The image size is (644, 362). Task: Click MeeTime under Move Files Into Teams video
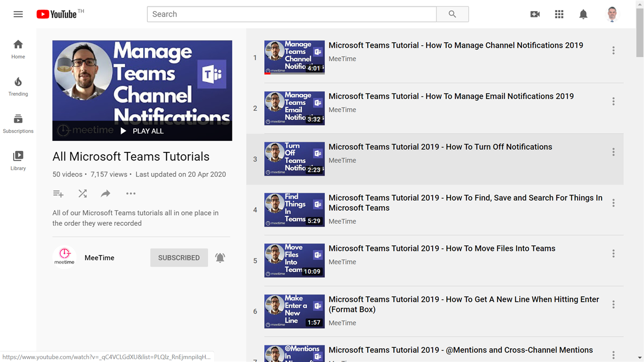tap(342, 262)
